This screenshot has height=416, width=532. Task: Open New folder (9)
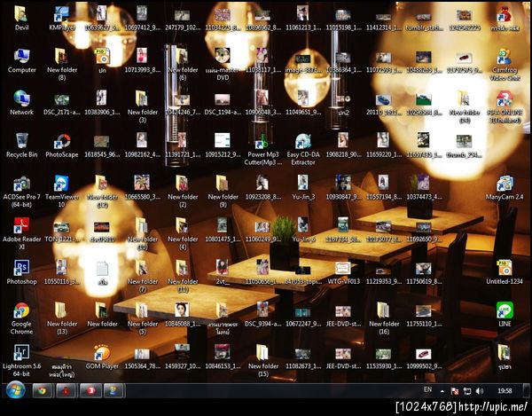[223, 192]
